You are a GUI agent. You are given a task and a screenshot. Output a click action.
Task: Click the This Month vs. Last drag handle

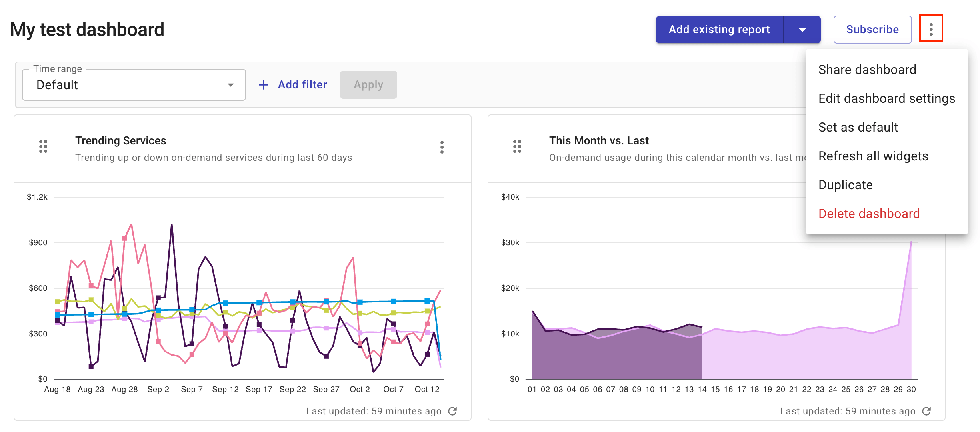click(x=517, y=147)
